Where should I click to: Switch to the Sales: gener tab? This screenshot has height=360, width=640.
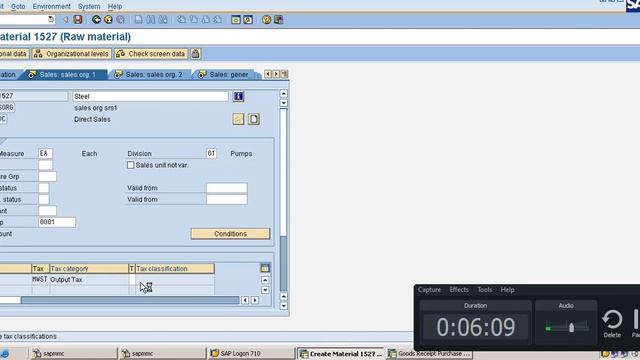[224, 75]
